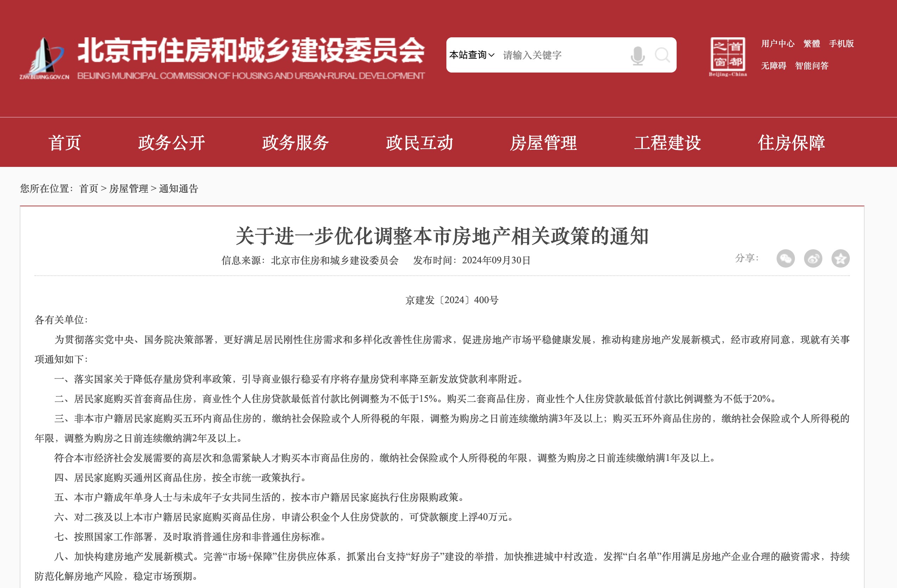
Task: Click the star favorite share icon
Action: coord(840,258)
